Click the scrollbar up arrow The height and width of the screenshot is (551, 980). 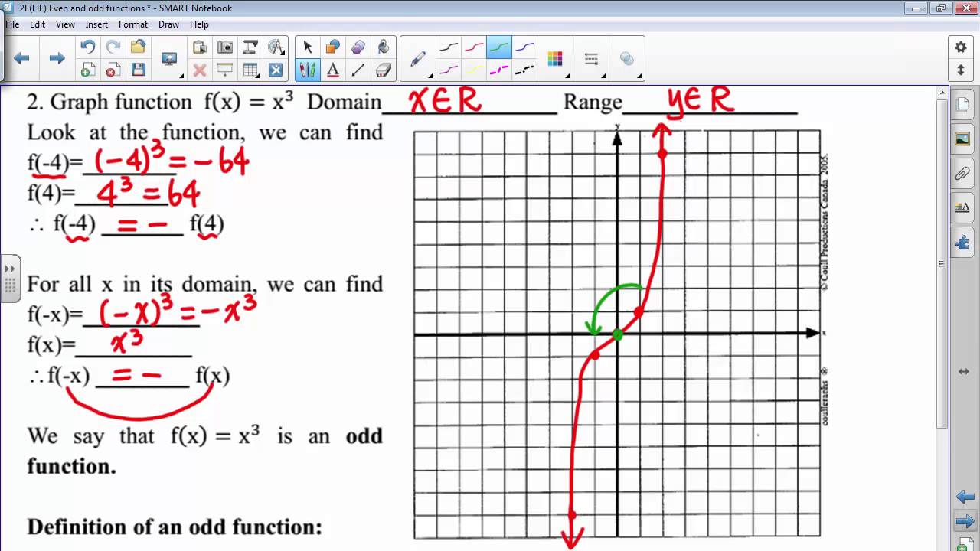coord(942,93)
